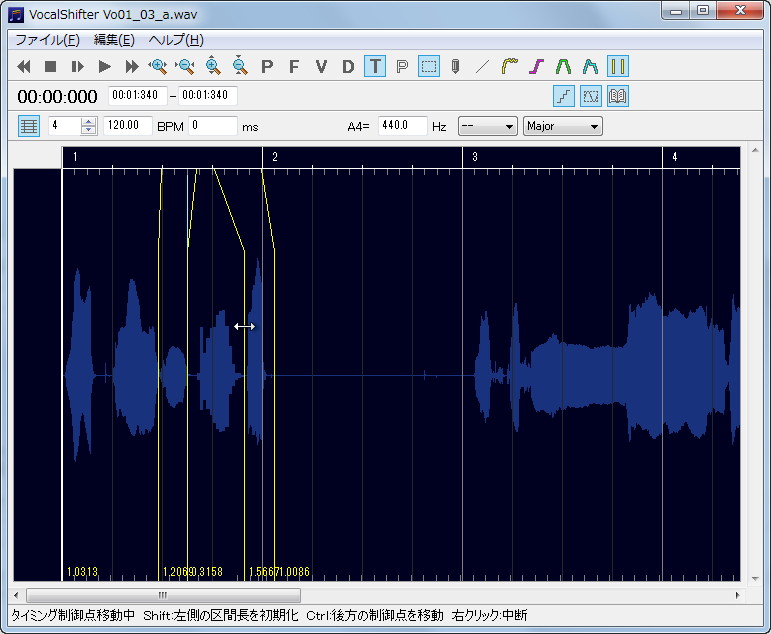Click the beats-per-bar field showing 4
The height and width of the screenshot is (634, 771).
(64, 126)
